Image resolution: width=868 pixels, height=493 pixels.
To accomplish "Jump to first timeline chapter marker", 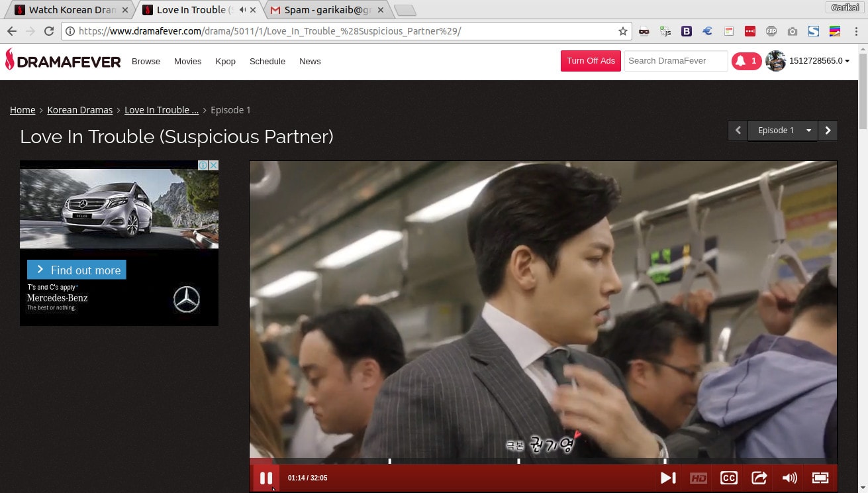I will 389,461.
